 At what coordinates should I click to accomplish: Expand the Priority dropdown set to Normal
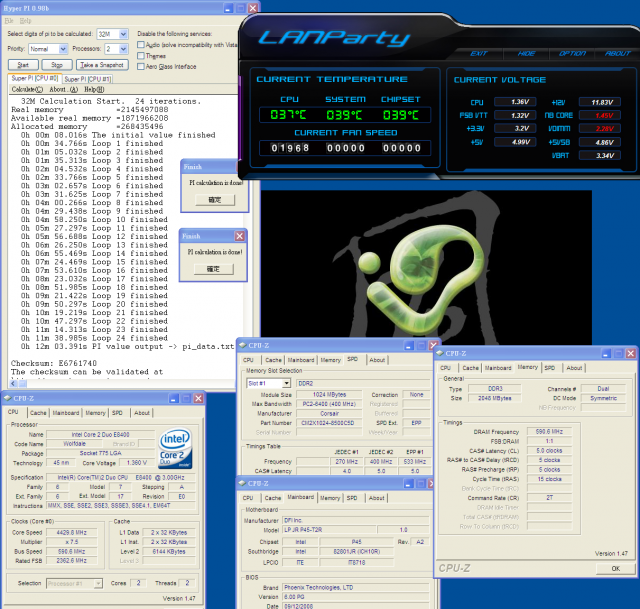coord(63,49)
